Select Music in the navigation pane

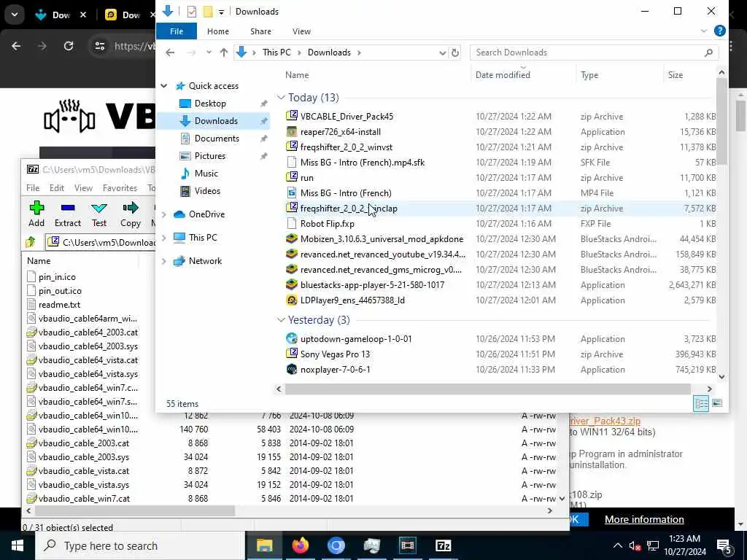click(x=206, y=174)
